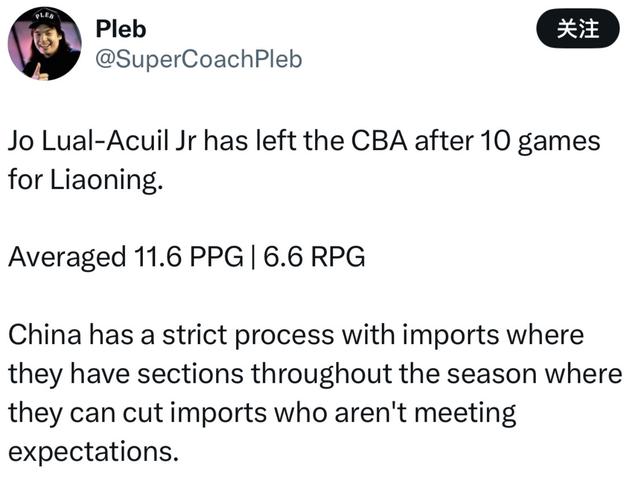Open Pleb's profile picture

tap(44, 45)
